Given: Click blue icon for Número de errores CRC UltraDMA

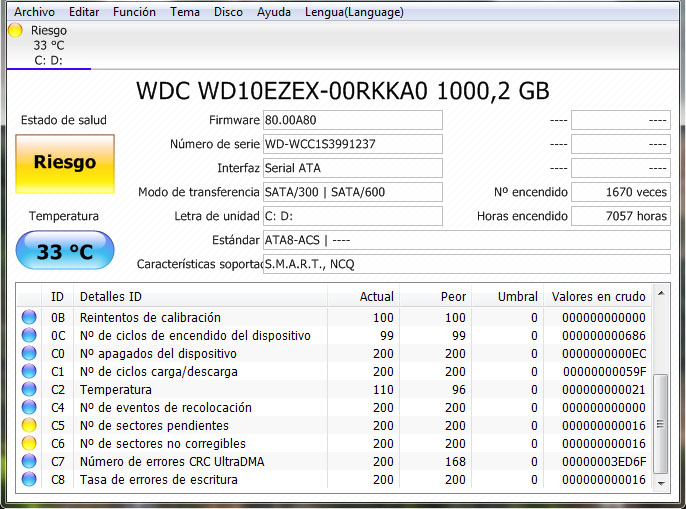Looking at the screenshot, I should [29, 462].
